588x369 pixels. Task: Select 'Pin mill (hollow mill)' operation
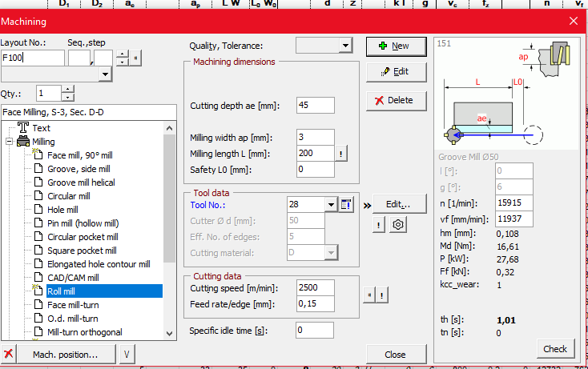pos(83,223)
